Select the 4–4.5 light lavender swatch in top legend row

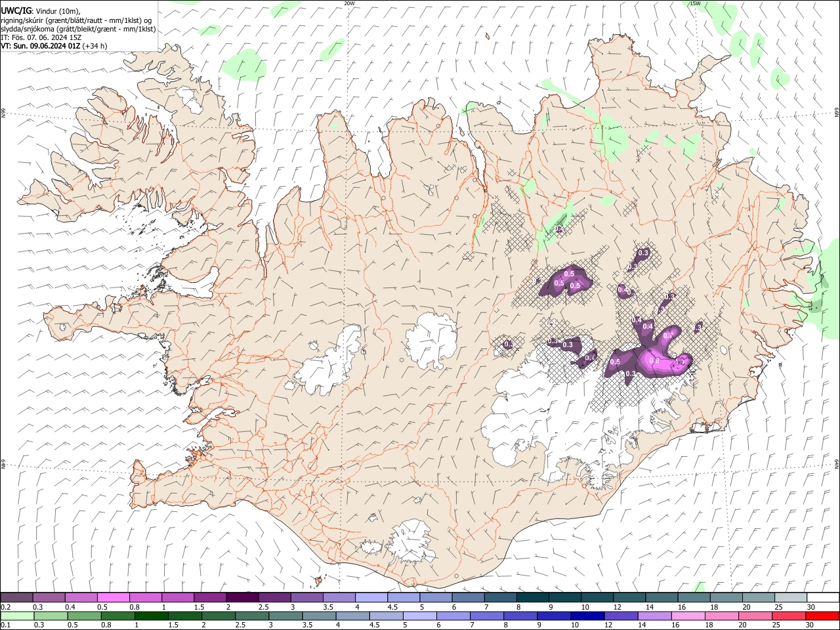click(371, 598)
